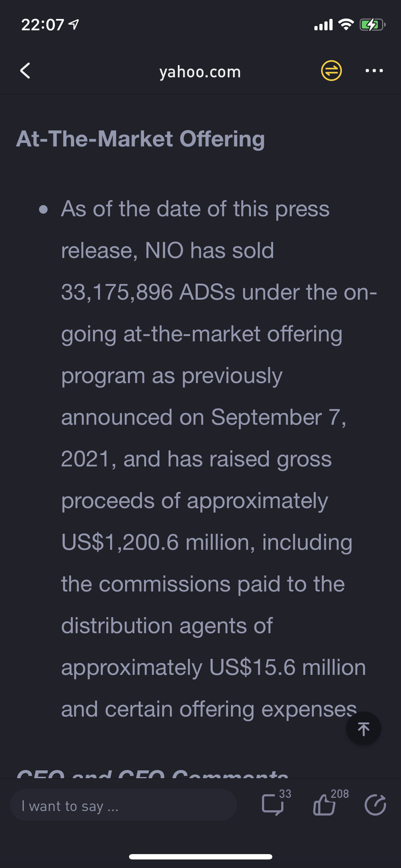Tap the 33 comment count badge
This screenshot has width=401, height=868.
click(285, 794)
